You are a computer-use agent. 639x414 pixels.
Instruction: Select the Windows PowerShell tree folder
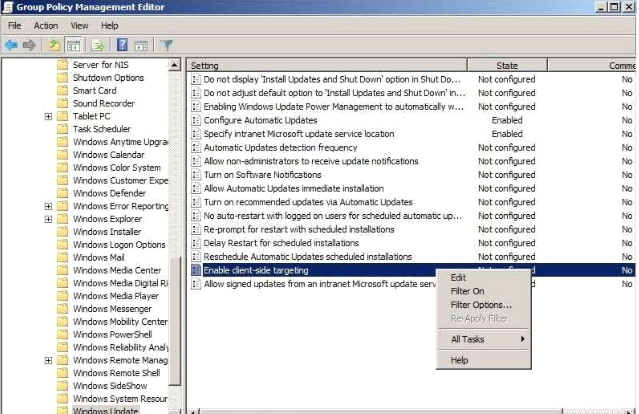pos(112,335)
